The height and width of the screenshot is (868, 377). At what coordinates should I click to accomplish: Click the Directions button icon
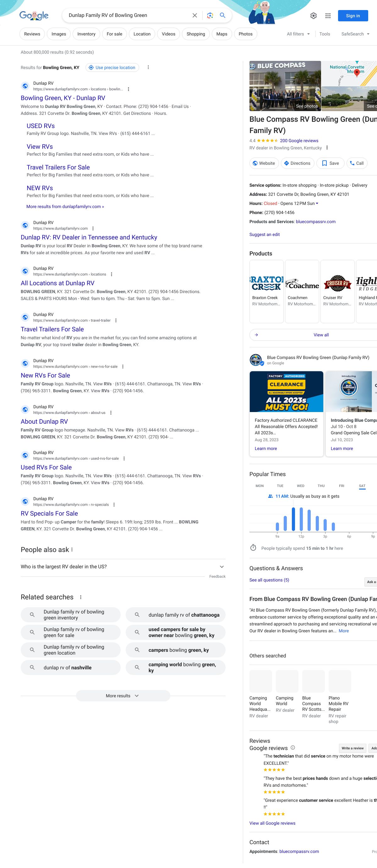coord(287,163)
